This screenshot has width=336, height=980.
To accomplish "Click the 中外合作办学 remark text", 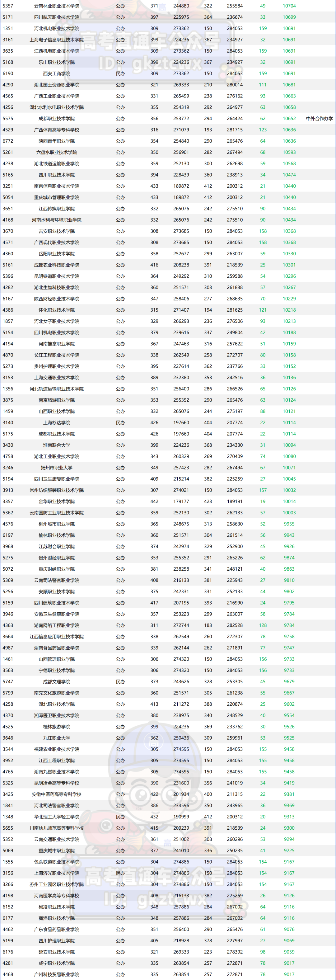I will pos(319,118).
